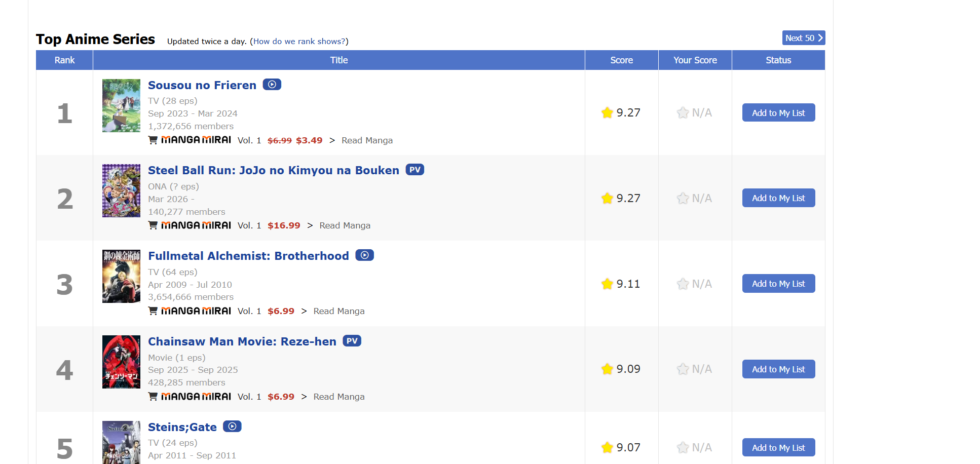The width and height of the screenshot is (980, 464).
Task: Click the struck-through $6.99 price for Frieren
Action: click(280, 140)
